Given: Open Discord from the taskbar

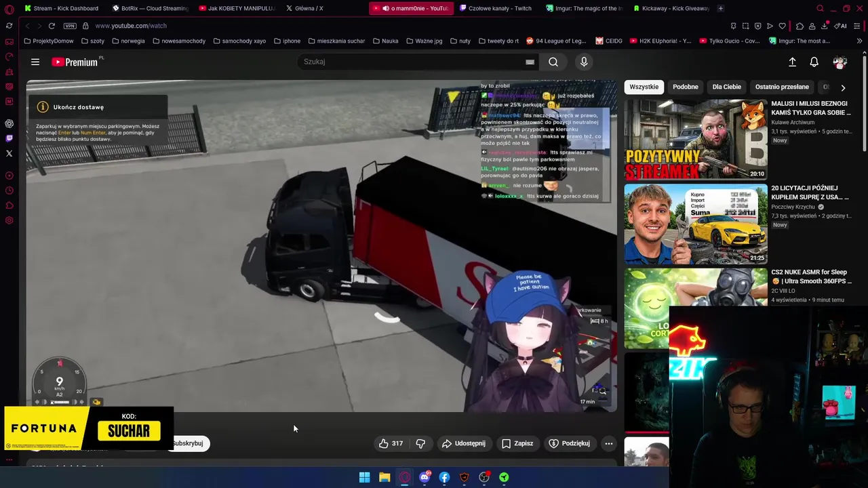Looking at the screenshot, I should coord(425,477).
